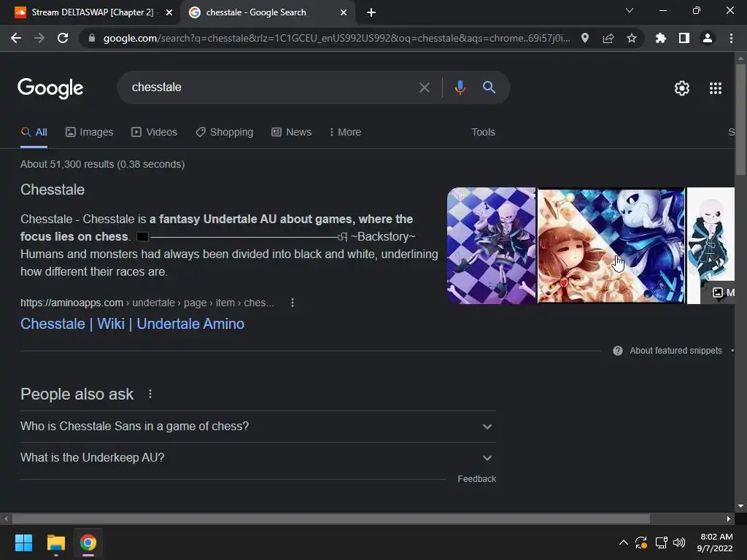Viewport: 747px width, 560px height.
Task: Open the Google apps grid
Action: pos(716,88)
